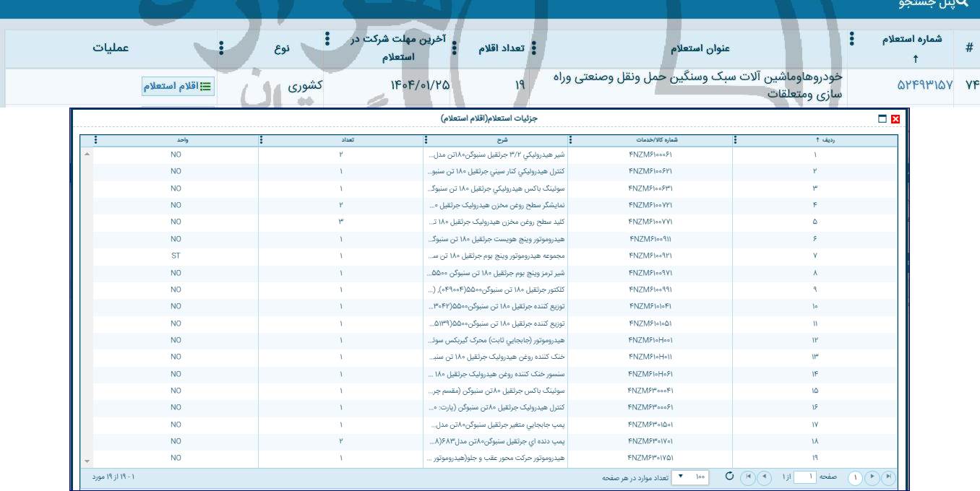Viewport: 980px width, 491px height.
Task: Click the page number input field
Action: [804, 476]
